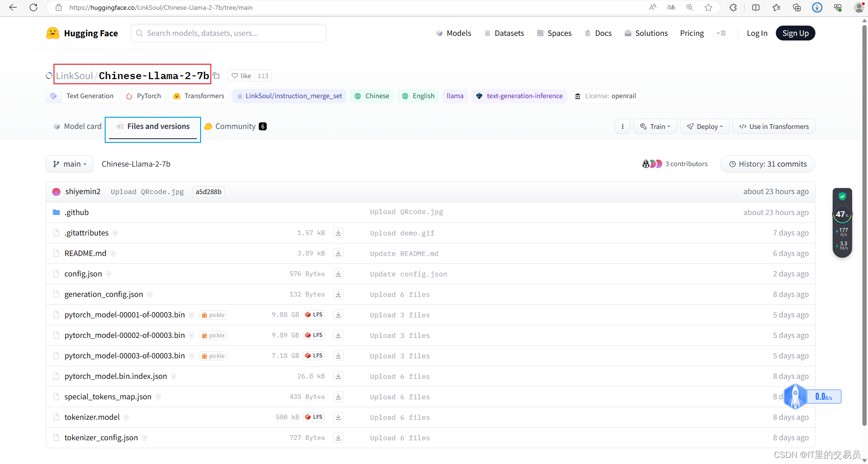
Task: Focus the search models input field
Action: point(229,33)
